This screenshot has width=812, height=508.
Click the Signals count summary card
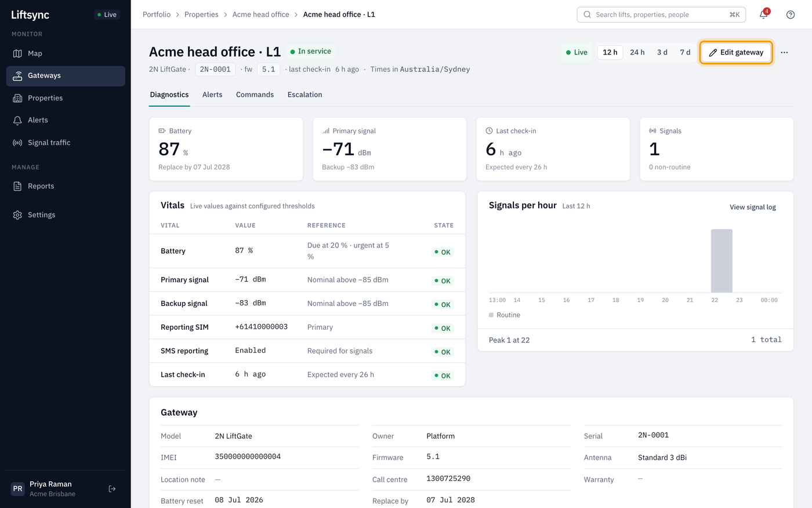coord(717,149)
